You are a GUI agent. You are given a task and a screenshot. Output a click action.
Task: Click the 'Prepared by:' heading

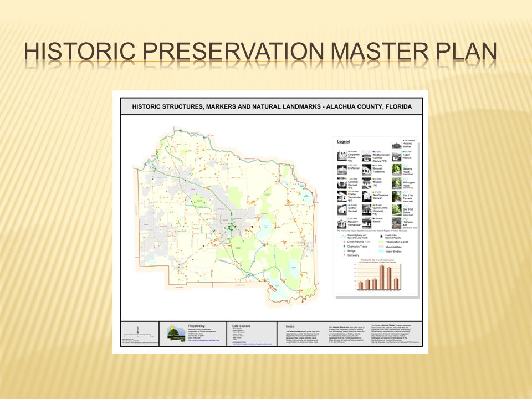[x=196, y=326]
